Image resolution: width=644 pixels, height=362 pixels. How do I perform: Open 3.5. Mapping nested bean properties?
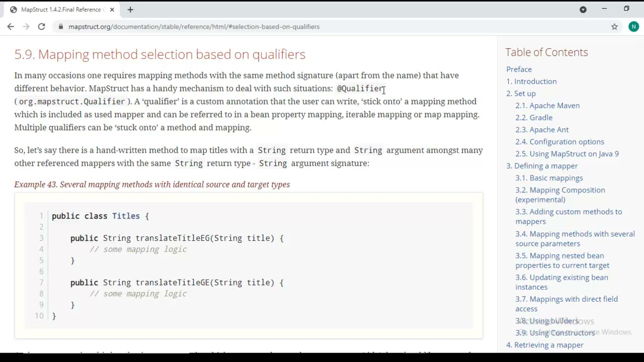click(562, 260)
